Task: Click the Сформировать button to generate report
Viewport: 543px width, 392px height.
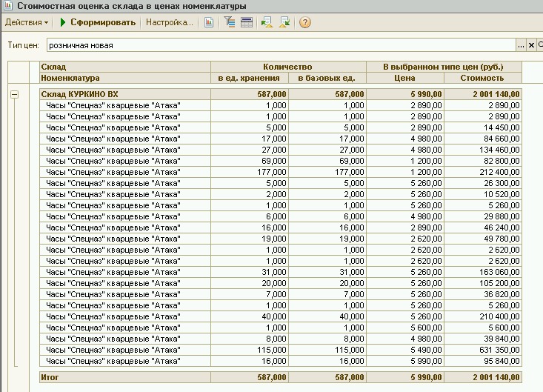Action: tap(103, 22)
